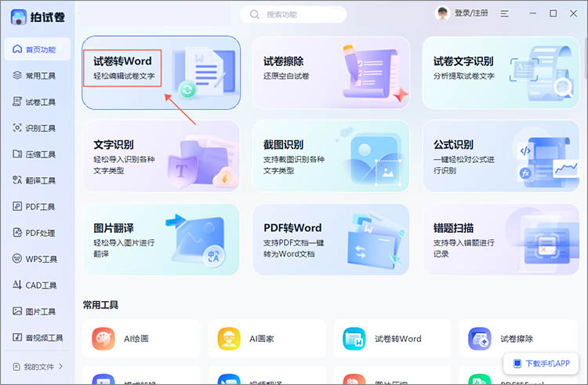This screenshot has width=588, height=385.
Task: Click the AI画家 avatar icon
Action: (x=229, y=339)
